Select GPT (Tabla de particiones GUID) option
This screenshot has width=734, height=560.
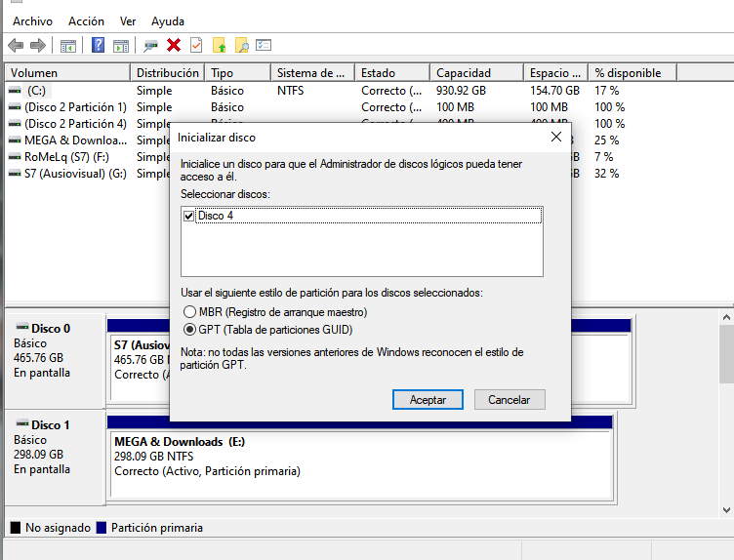[x=189, y=330]
